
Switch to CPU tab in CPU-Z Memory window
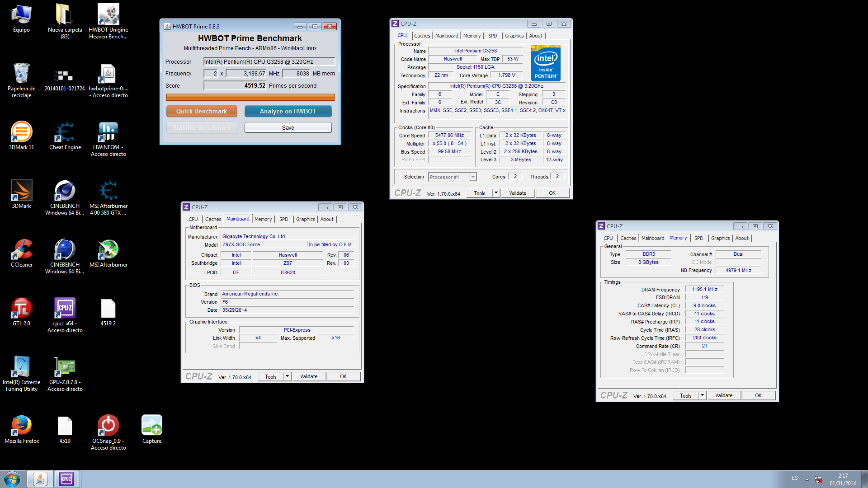pos(608,238)
